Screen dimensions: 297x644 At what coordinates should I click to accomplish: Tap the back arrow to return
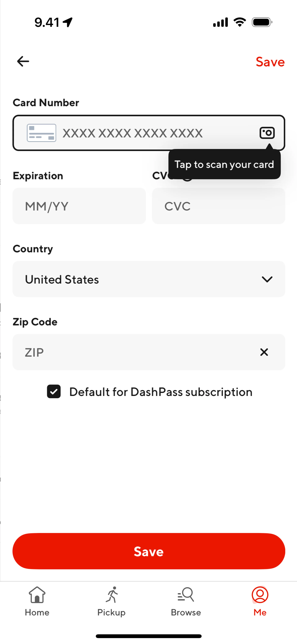(23, 61)
